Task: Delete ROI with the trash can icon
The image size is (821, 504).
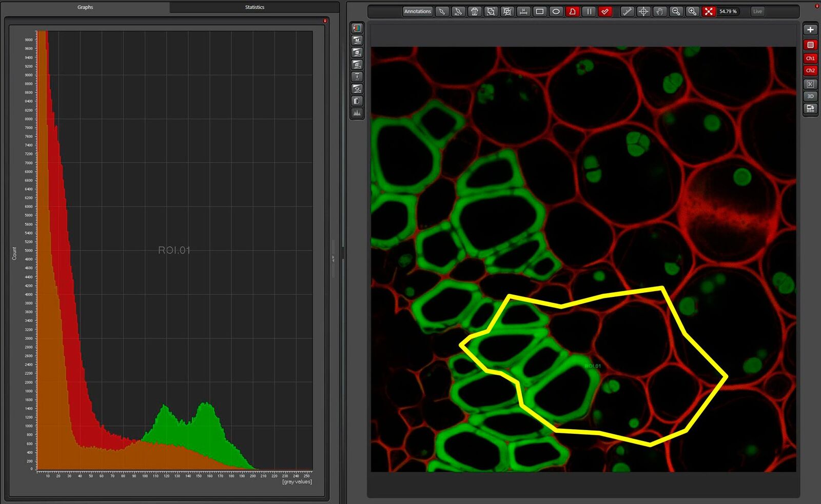Action: tap(475, 11)
